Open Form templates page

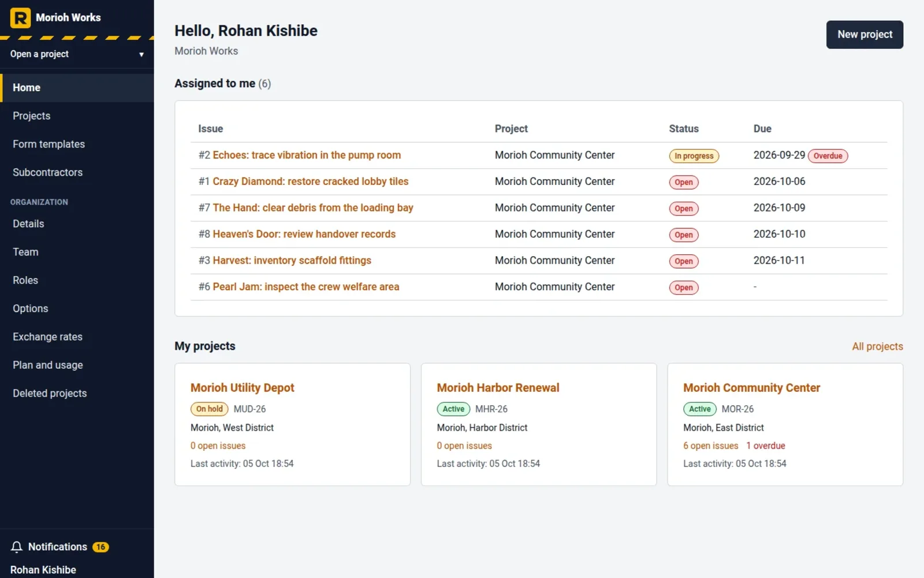click(x=77, y=144)
